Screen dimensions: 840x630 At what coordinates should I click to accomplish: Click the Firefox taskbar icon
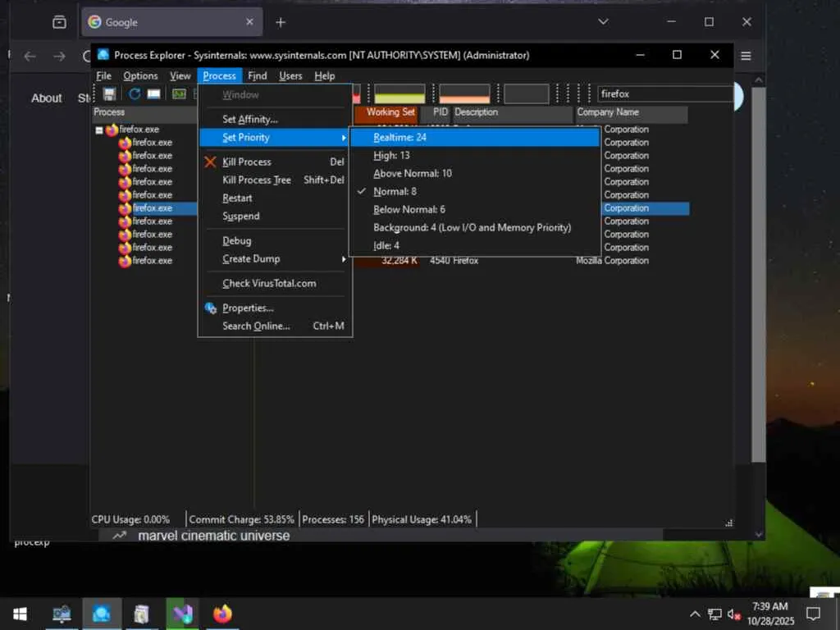click(222, 614)
